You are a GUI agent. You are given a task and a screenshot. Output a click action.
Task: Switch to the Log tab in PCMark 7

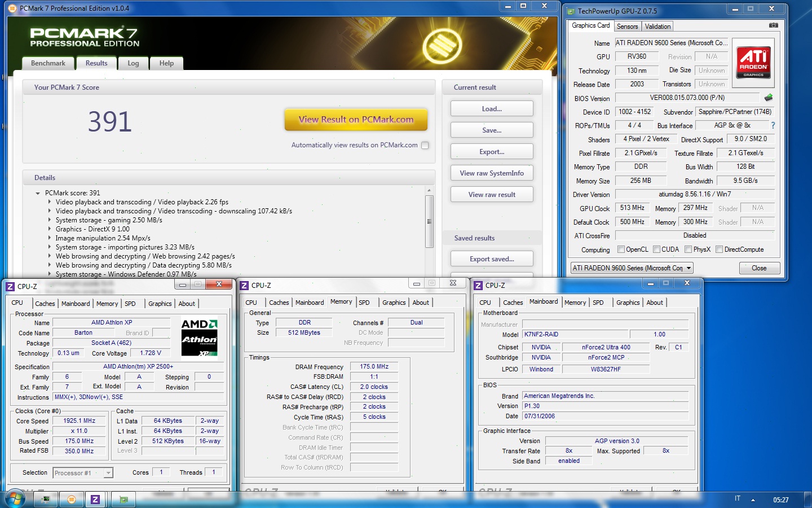[133, 63]
